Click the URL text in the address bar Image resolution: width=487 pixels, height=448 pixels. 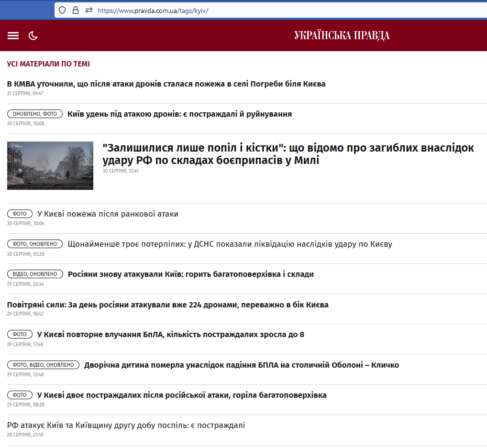coord(153,11)
